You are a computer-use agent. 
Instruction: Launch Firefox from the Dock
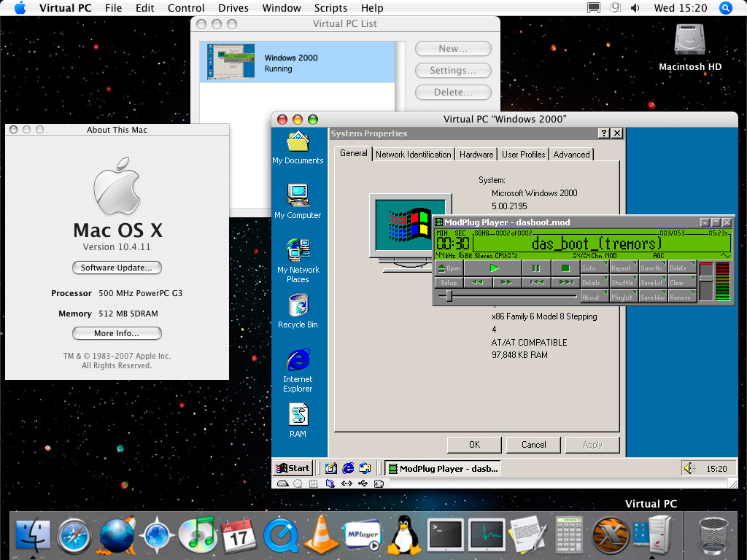(117, 535)
